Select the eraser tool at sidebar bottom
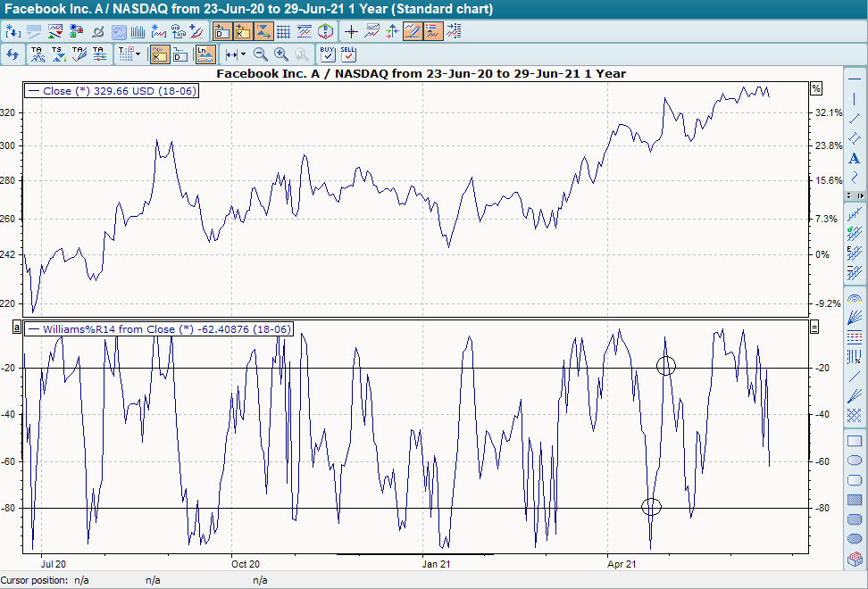The image size is (868, 589). tap(855, 559)
